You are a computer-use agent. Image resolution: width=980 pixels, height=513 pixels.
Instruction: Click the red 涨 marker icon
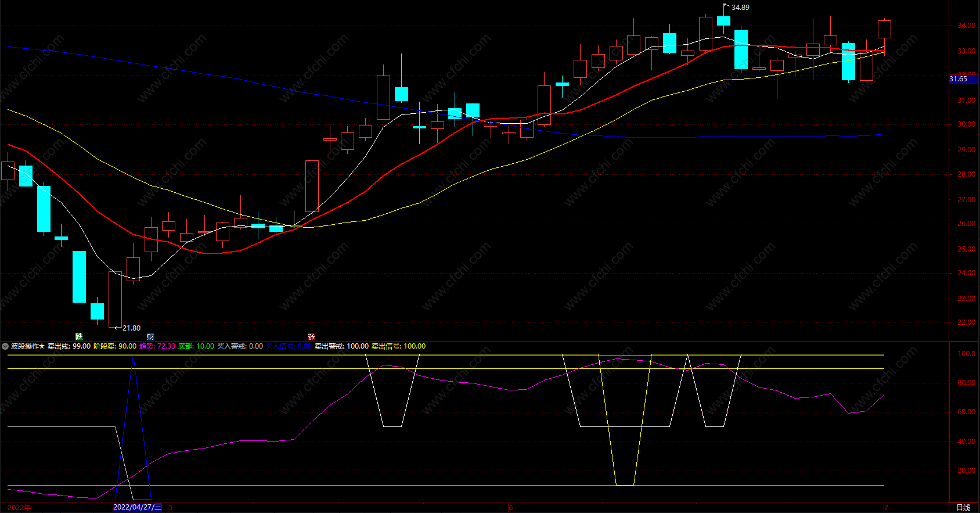click(x=311, y=337)
